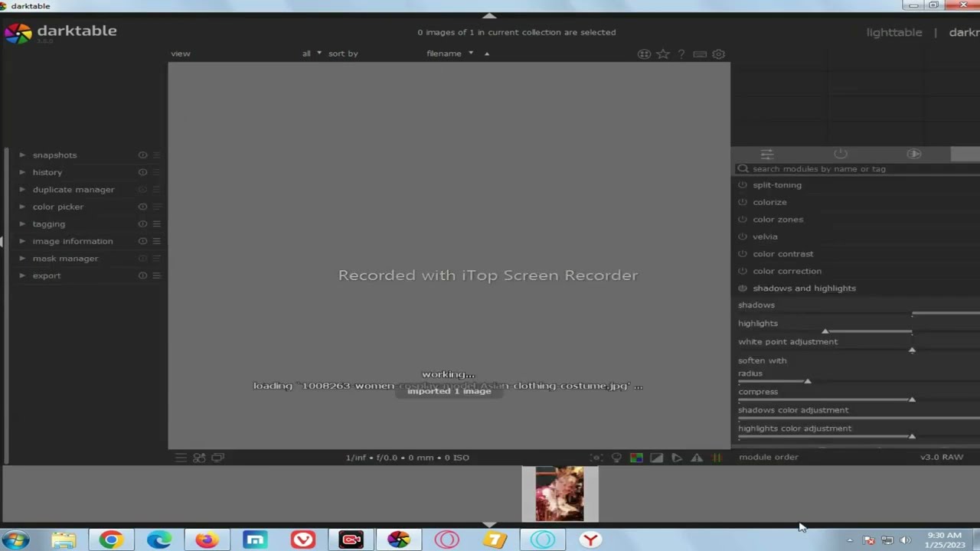Open Google Chrome from taskbar
Screen dimensions: 980x551
click(x=111, y=540)
